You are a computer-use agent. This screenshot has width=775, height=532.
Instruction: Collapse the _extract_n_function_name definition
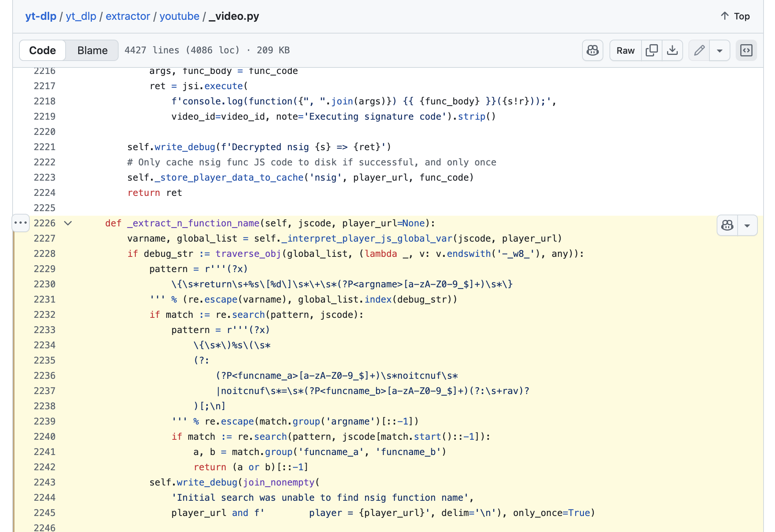tap(68, 223)
